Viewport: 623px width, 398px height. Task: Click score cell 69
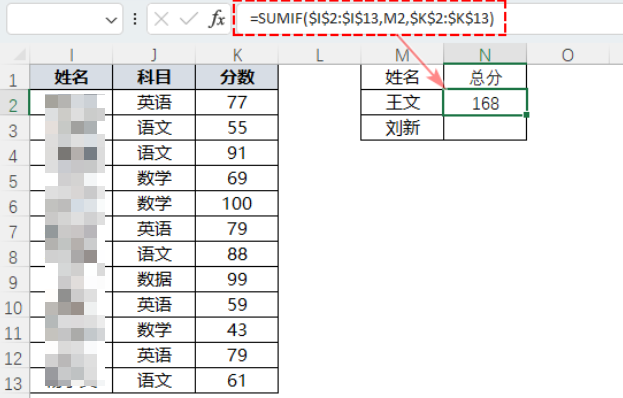coord(237,178)
